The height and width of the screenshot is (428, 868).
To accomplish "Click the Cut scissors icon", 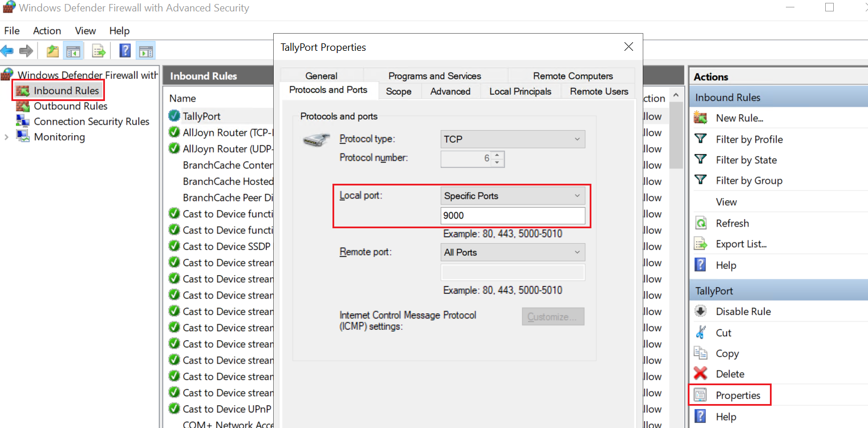I will click(x=700, y=333).
